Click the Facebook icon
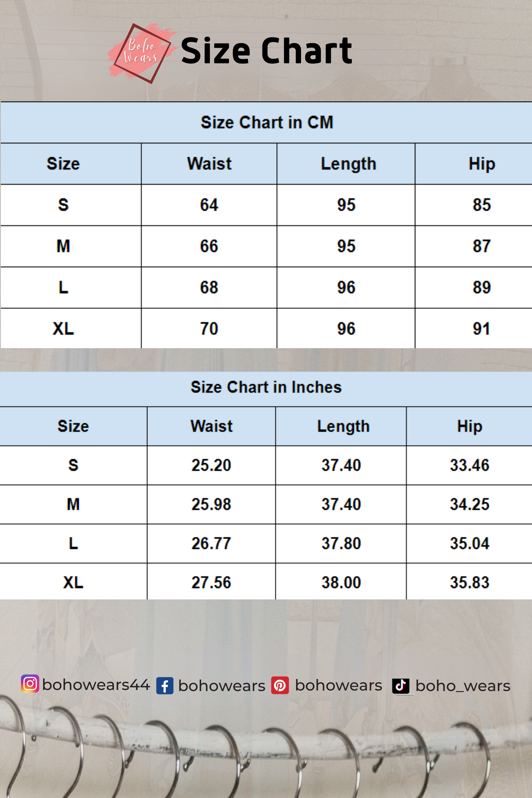532x798 pixels. (165, 686)
